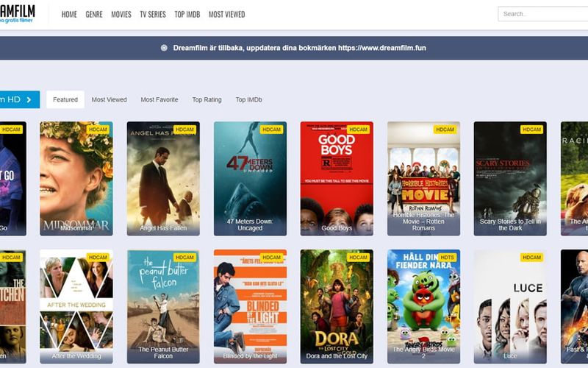The width and height of the screenshot is (588, 368).
Task: Click the HDCAM badge on Good Boys
Action: point(359,130)
